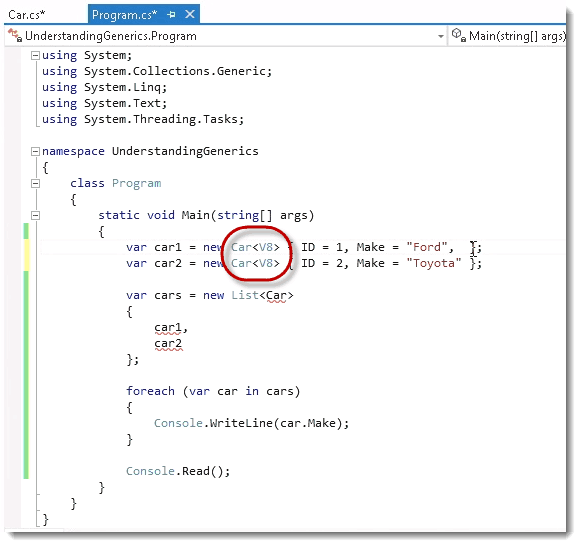581x547 pixels.
Task: Select the Program.cs tab
Action: coord(124,15)
